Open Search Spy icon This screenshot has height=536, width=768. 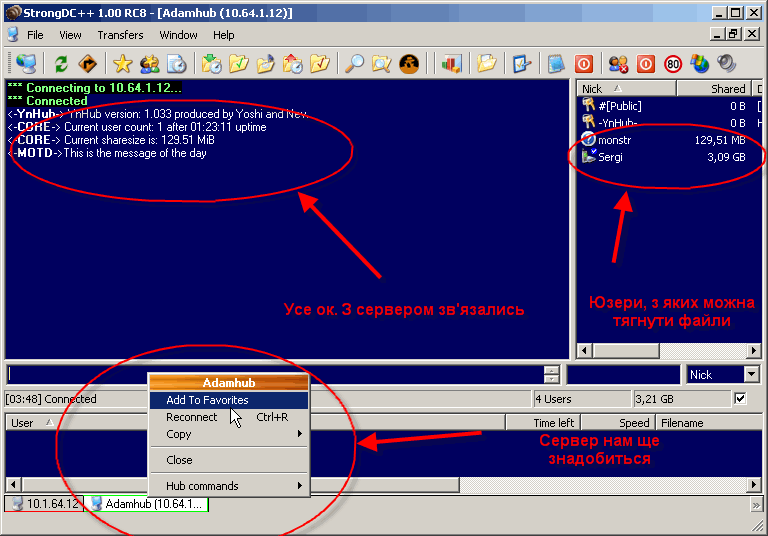point(409,64)
